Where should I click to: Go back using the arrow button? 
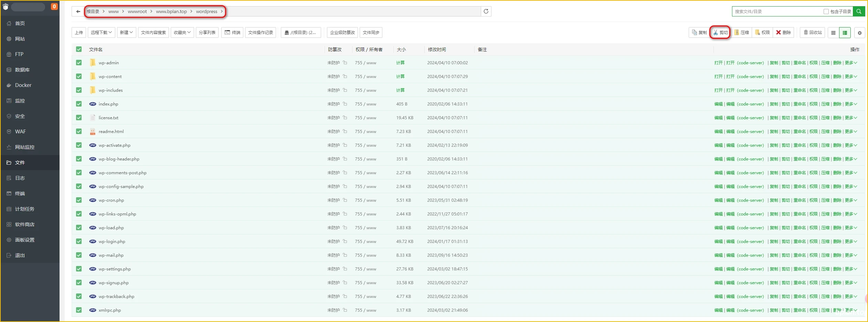(78, 11)
